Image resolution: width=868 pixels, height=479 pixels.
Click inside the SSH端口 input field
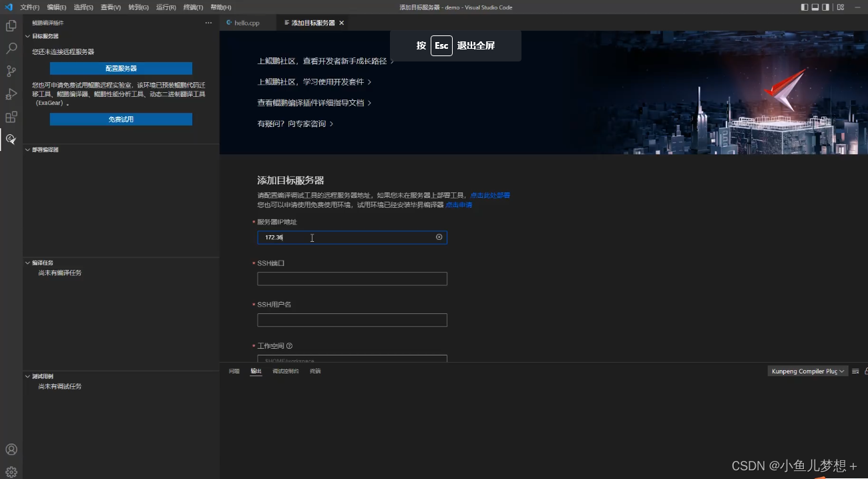[352, 279]
